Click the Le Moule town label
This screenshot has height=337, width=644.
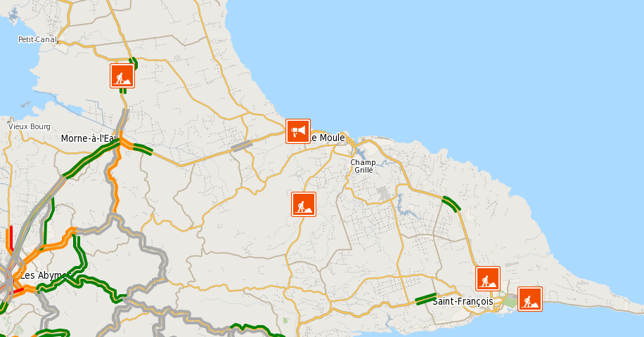328,138
